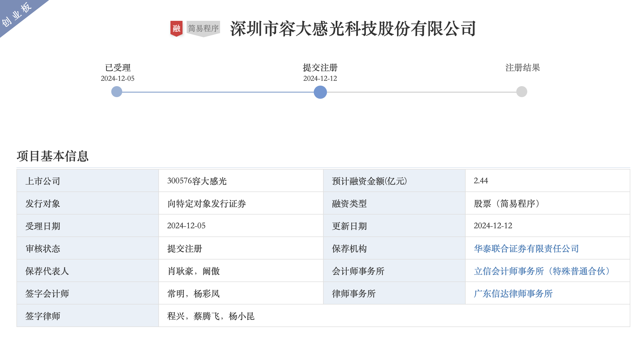点击签字律师"程兴，蔡腾飞，杨小昆"

click(x=211, y=316)
